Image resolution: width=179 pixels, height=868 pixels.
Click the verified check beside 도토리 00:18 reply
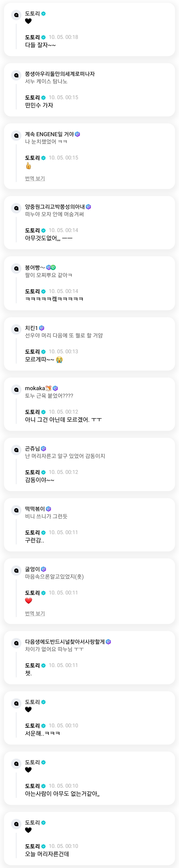click(x=44, y=37)
